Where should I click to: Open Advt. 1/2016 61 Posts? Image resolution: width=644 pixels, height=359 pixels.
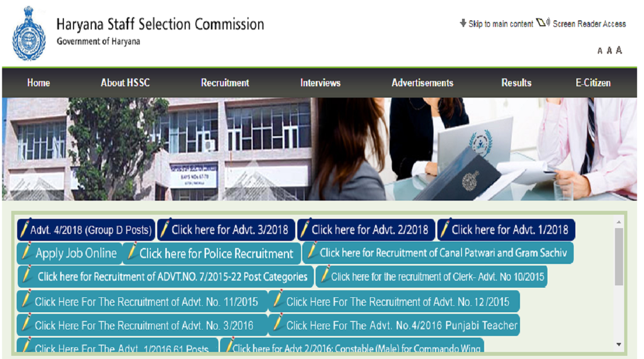[x=118, y=346]
